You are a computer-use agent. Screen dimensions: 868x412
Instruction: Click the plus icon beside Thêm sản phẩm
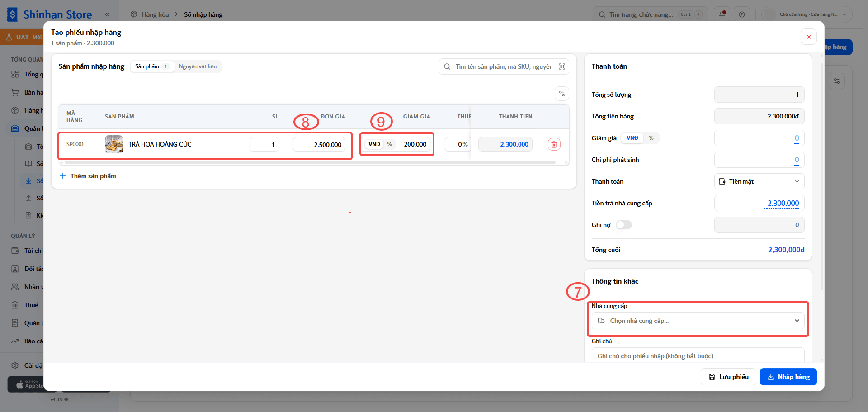click(63, 176)
